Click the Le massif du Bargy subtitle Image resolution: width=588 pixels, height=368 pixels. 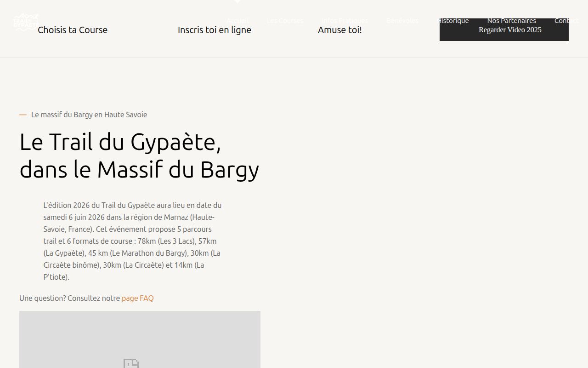coord(89,115)
